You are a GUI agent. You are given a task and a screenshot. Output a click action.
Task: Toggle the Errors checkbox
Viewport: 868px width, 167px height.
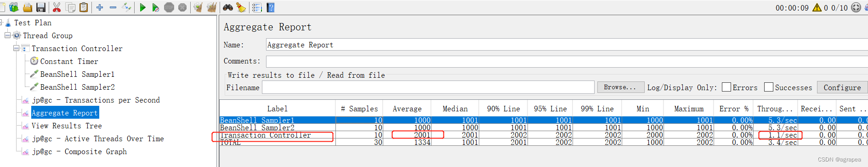coord(726,87)
